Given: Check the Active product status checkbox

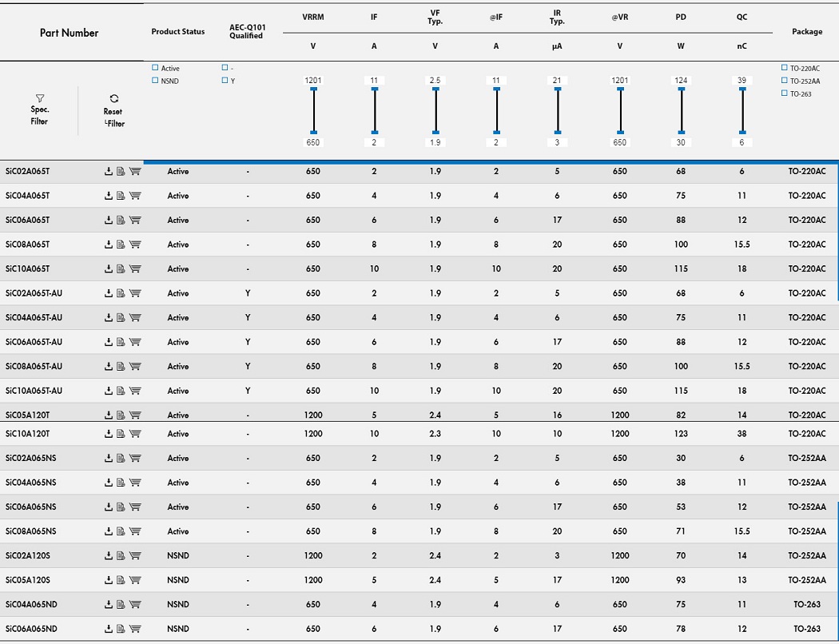Looking at the screenshot, I should 155,68.
